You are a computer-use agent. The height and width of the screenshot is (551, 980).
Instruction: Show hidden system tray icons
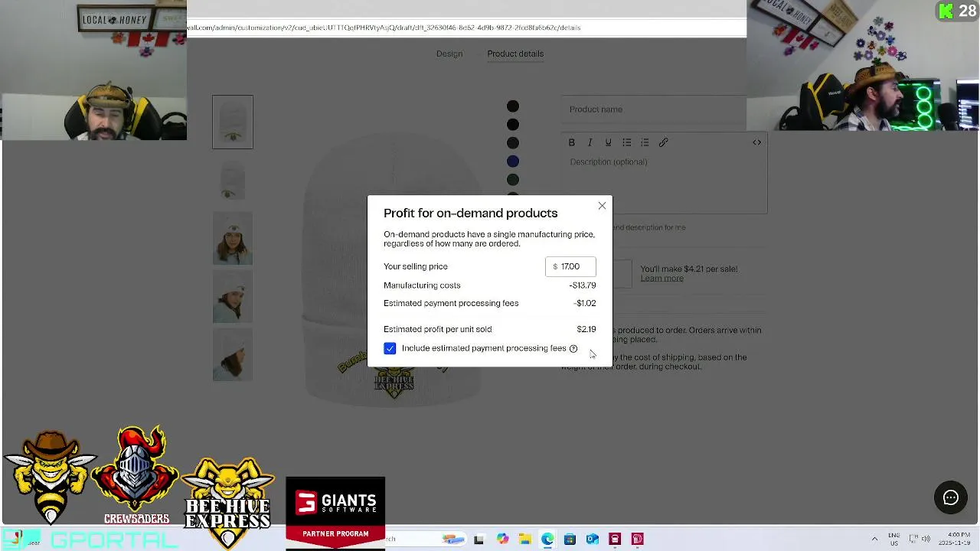click(x=874, y=539)
